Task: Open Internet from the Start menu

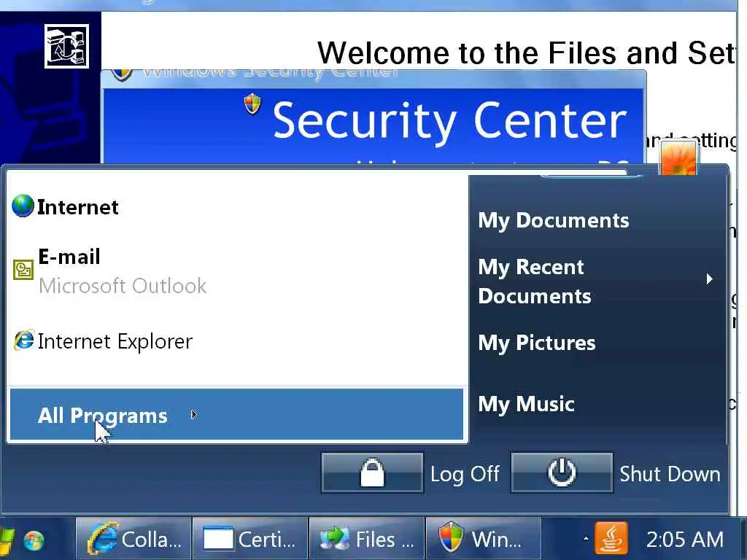Action: pyautogui.click(x=239, y=206)
